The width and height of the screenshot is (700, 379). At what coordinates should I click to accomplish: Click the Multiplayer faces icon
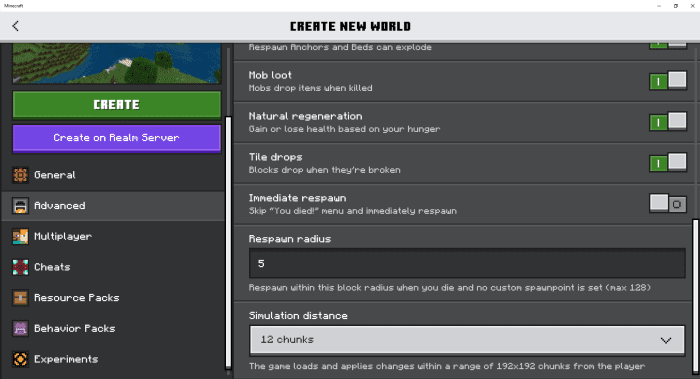click(x=20, y=237)
